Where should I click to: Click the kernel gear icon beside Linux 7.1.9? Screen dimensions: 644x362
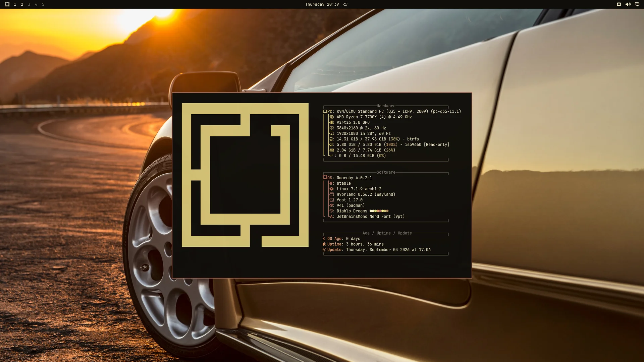331,189
